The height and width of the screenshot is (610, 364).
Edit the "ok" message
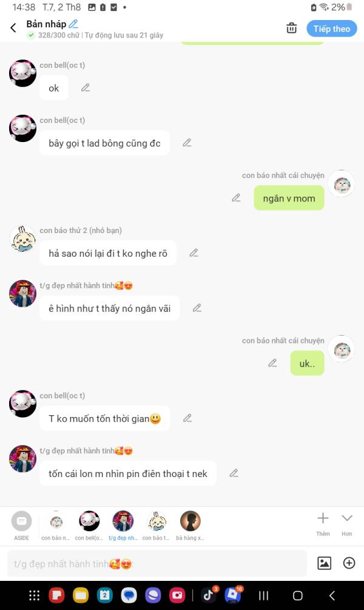(x=86, y=88)
